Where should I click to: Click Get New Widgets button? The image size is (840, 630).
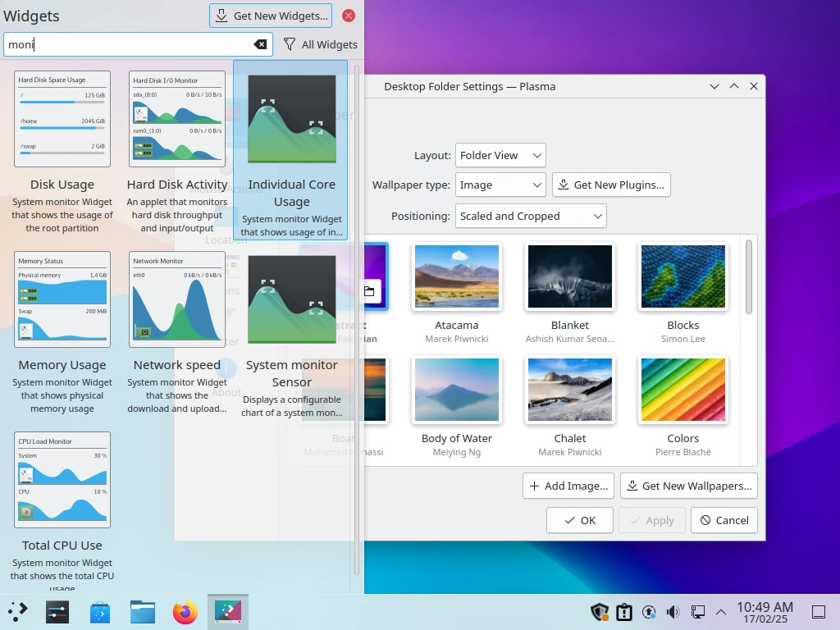coord(271,16)
